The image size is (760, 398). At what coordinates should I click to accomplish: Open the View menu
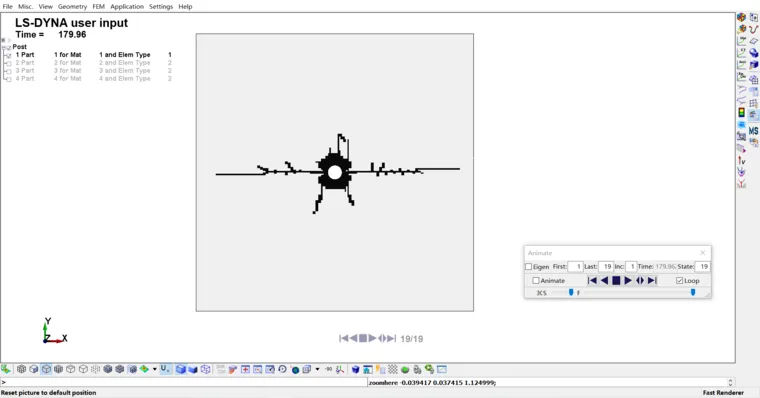click(x=46, y=6)
